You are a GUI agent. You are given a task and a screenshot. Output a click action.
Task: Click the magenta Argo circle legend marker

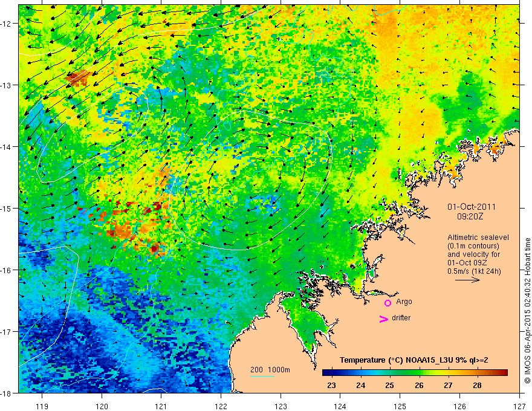pyautogui.click(x=388, y=303)
